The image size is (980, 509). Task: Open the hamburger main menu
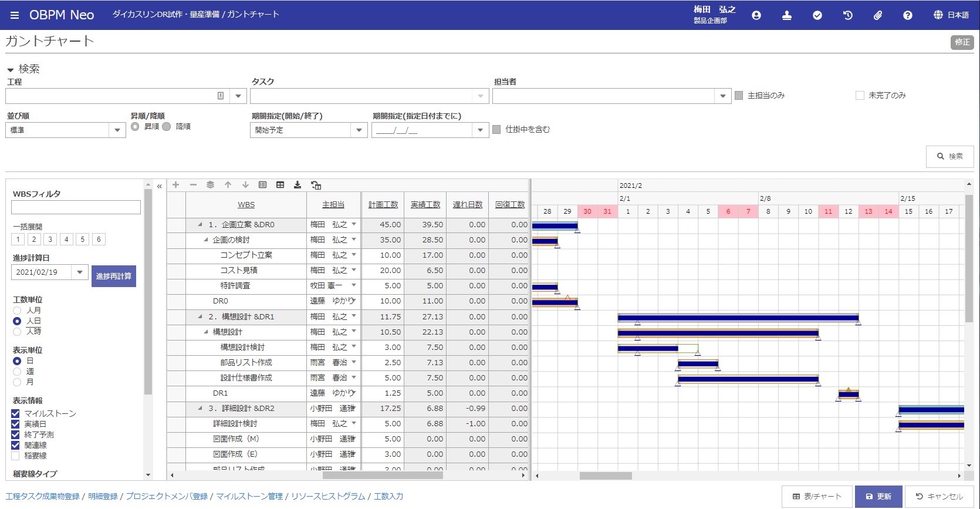coord(15,15)
